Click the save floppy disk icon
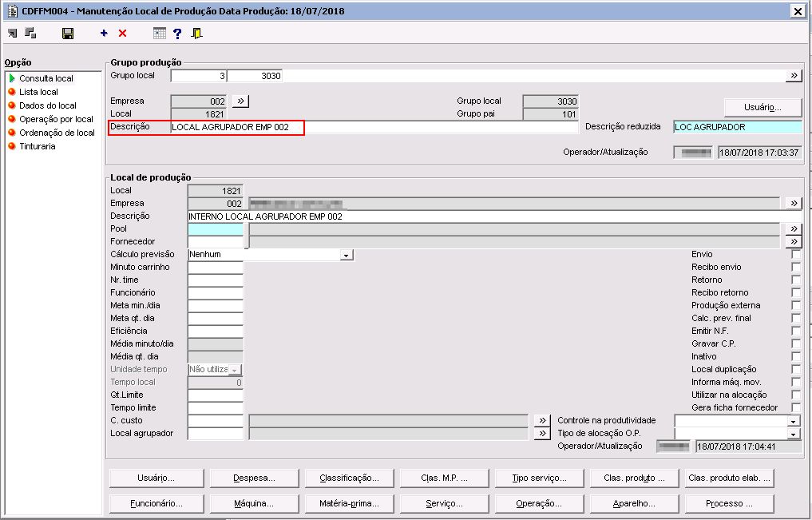This screenshot has height=520, width=812. [x=68, y=34]
